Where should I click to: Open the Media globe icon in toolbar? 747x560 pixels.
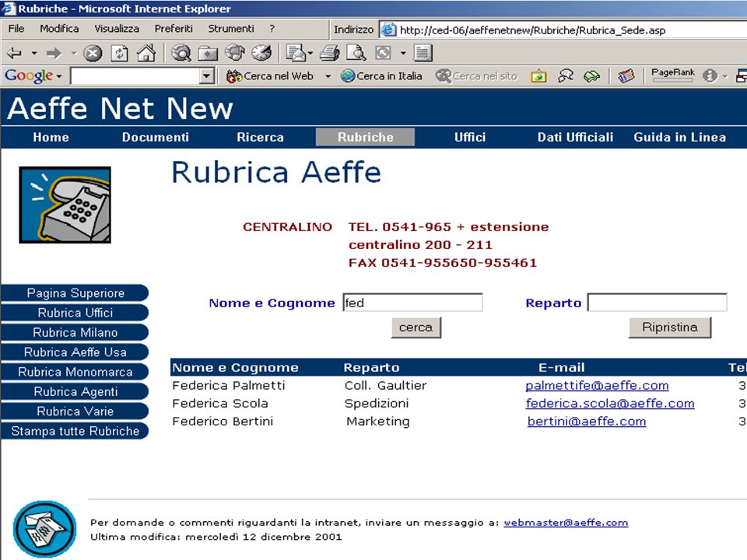[x=234, y=53]
